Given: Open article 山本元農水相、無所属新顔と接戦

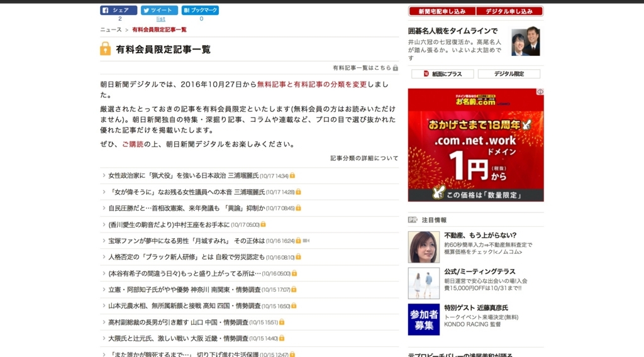Looking at the screenshot, I should pos(184,305).
